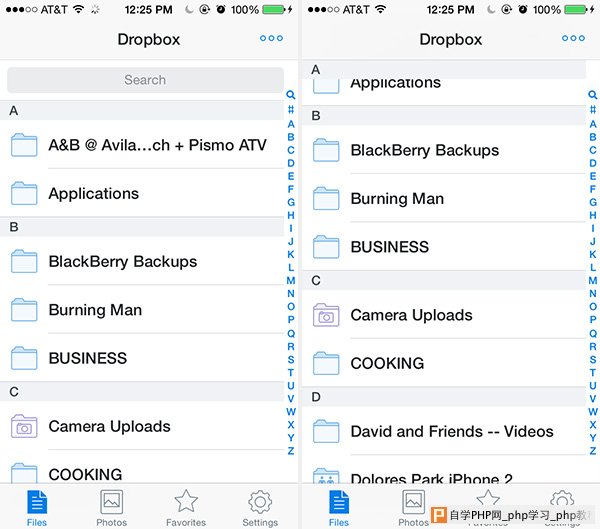Jump to letter G in left index bar

point(291,202)
